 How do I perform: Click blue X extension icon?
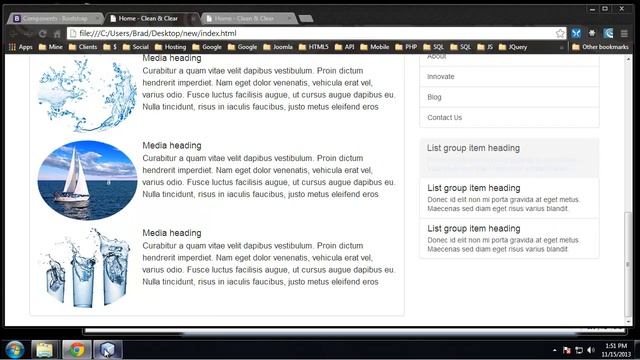576,33
